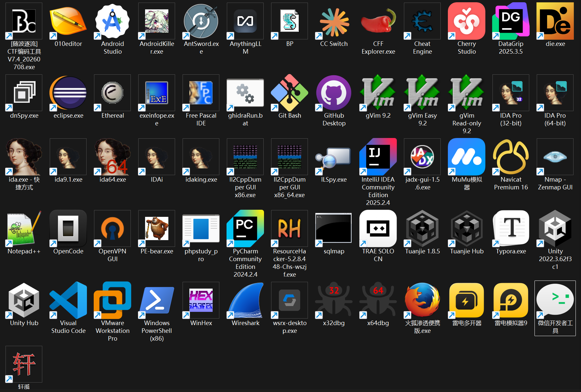Select the 微信开发者工具 icon

click(x=555, y=300)
